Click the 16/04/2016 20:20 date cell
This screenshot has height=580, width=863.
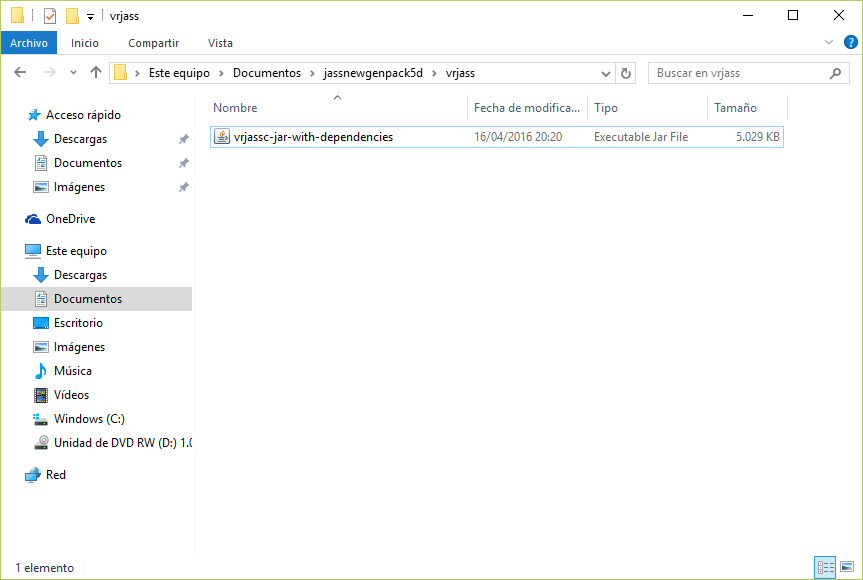[518, 136]
